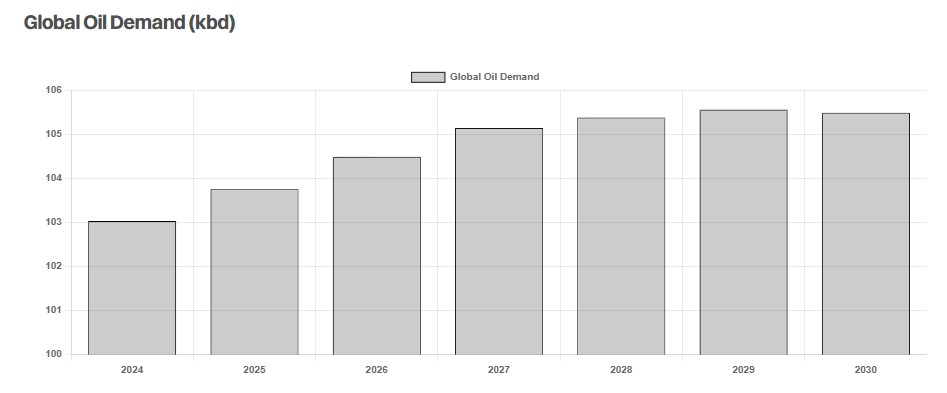Select the 2024 demand bar

pyautogui.click(x=132, y=288)
